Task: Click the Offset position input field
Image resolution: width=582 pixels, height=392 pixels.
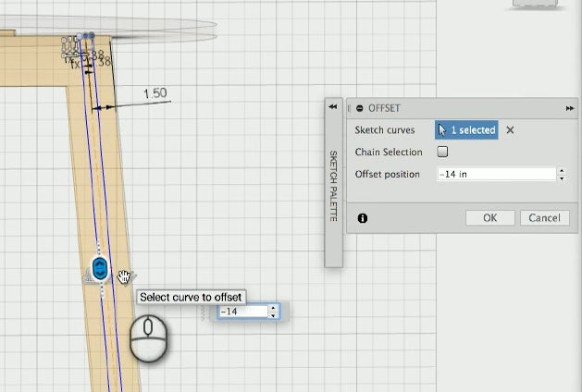Action: click(x=496, y=174)
